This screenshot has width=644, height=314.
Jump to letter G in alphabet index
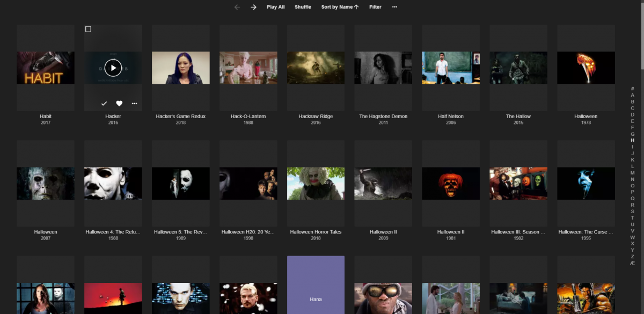[632, 134]
